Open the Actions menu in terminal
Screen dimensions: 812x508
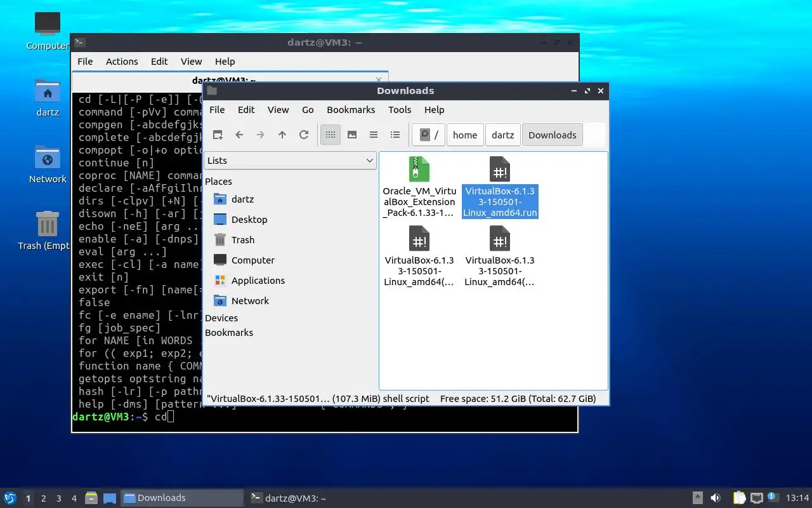pos(122,61)
